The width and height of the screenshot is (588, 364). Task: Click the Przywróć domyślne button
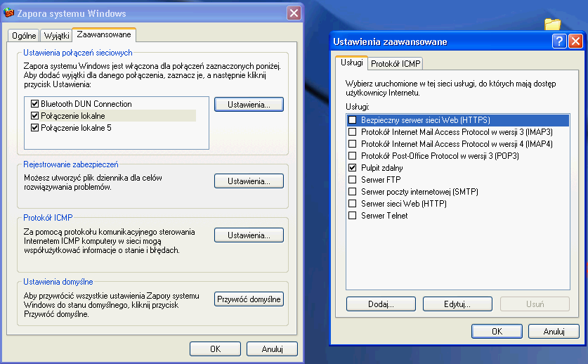tap(249, 299)
